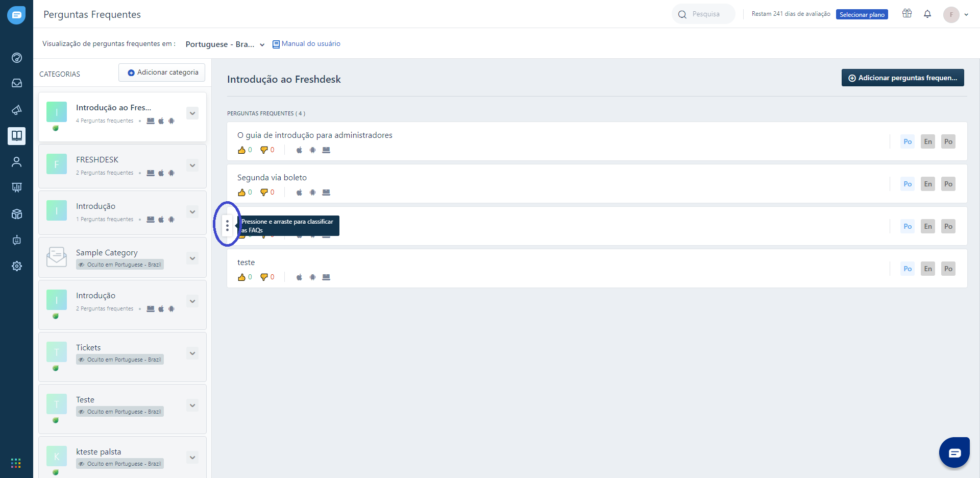Click the 'En' tag on 'Segunda via boleto'
Image resolution: width=980 pixels, height=478 pixels.
(928, 184)
